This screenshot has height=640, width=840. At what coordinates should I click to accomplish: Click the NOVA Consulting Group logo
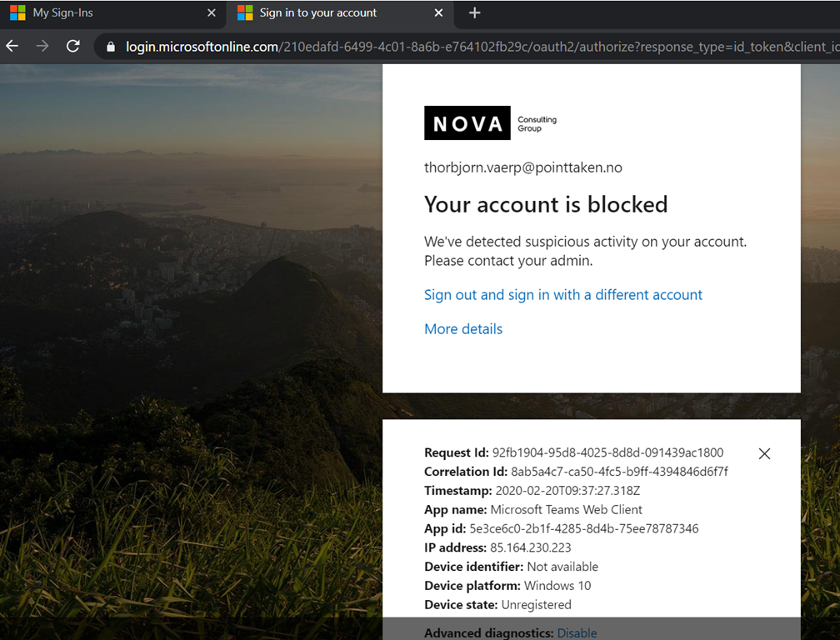[x=491, y=123]
